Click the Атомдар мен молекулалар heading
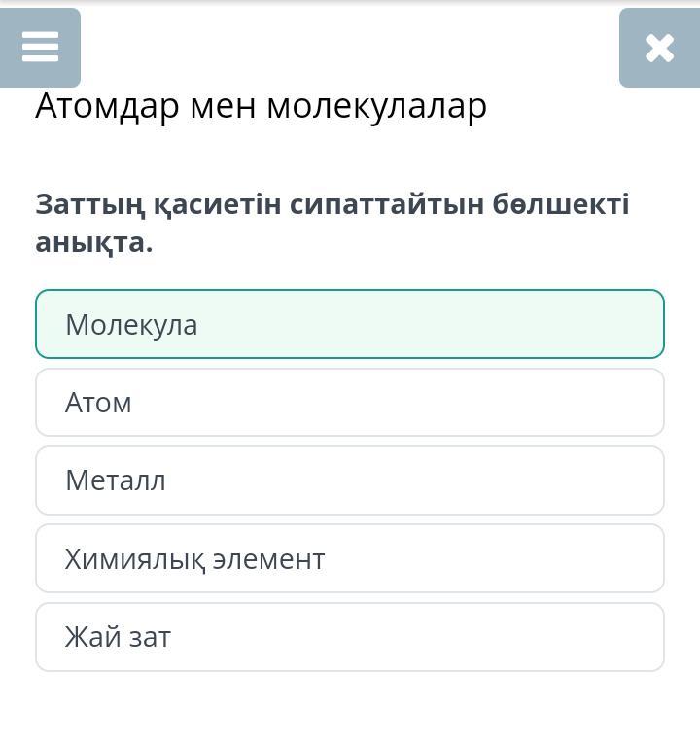This screenshot has width=700, height=747. tap(261, 106)
